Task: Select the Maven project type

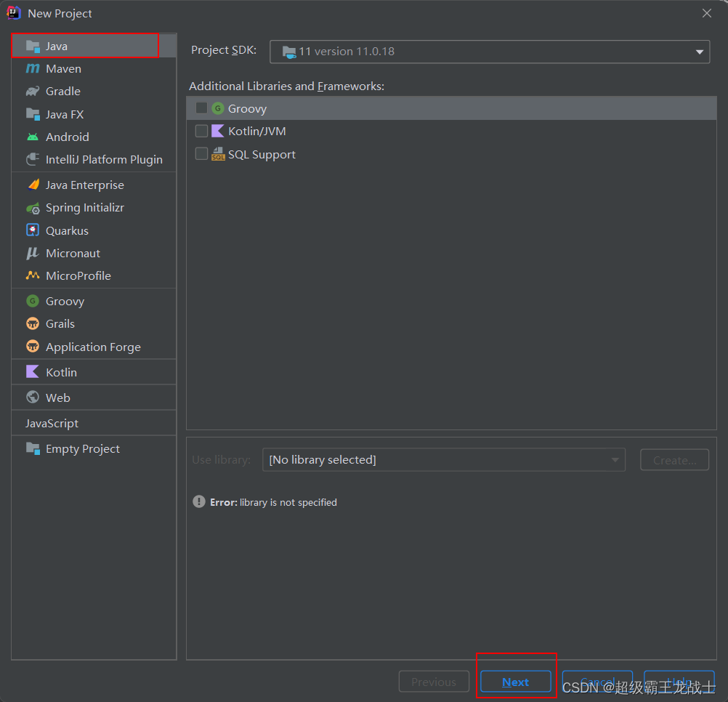Action: tap(94, 69)
